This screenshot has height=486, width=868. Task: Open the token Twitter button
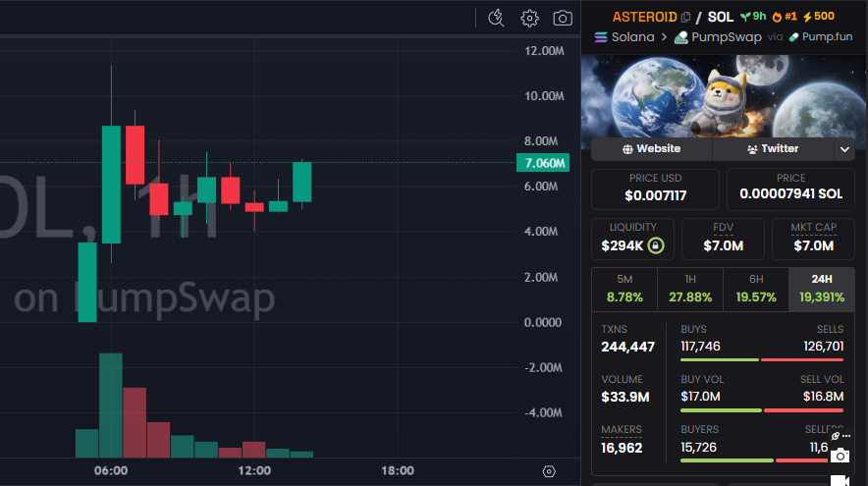coord(773,149)
